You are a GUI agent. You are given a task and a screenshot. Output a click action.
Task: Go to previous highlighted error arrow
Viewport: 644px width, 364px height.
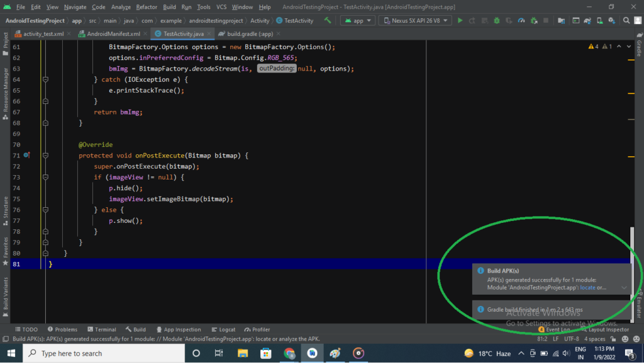619,47
